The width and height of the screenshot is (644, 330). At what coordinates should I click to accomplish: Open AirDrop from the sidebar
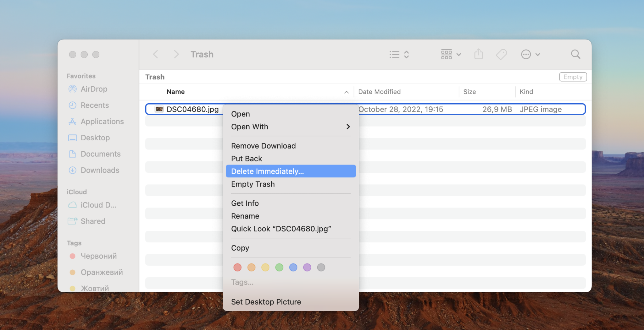pyautogui.click(x=93, y=89)
